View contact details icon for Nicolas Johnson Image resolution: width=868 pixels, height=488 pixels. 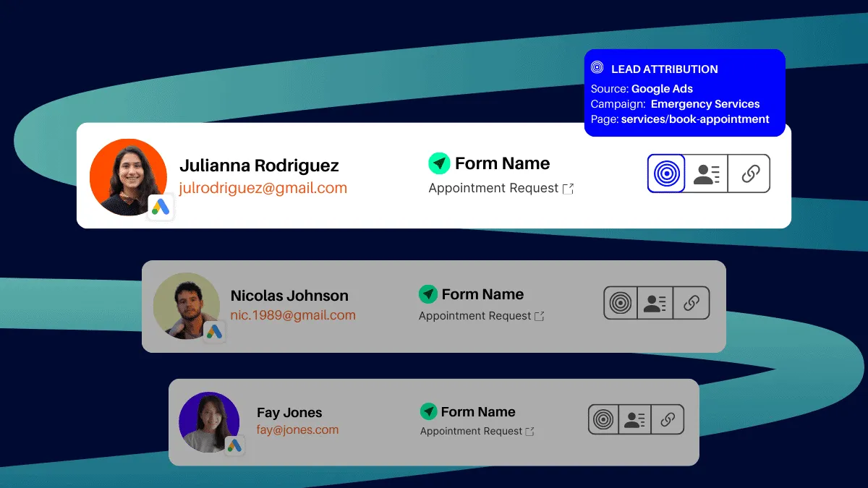(655, 303)
